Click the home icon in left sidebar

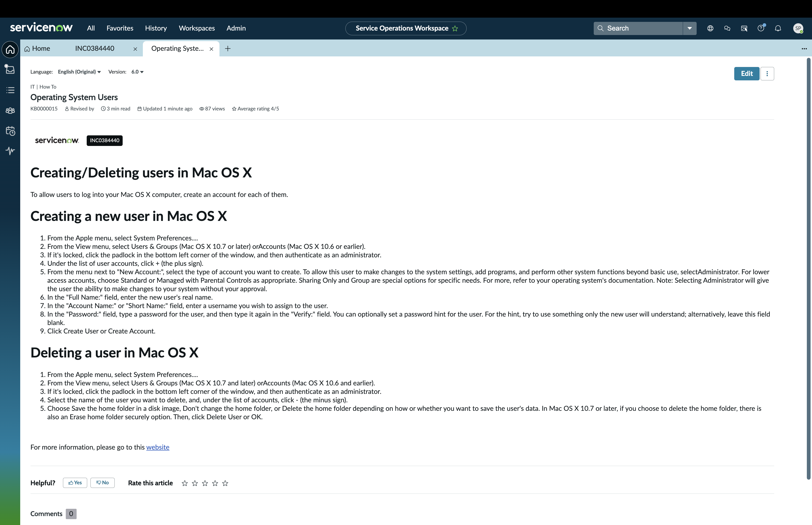coord(10,49)
